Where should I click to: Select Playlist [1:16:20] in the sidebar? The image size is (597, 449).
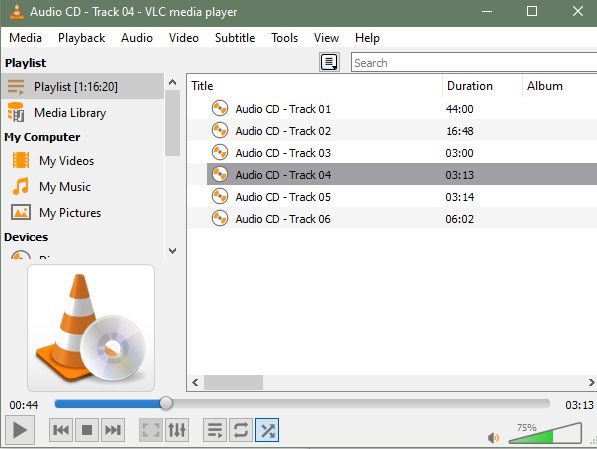(x=82, y=86)
